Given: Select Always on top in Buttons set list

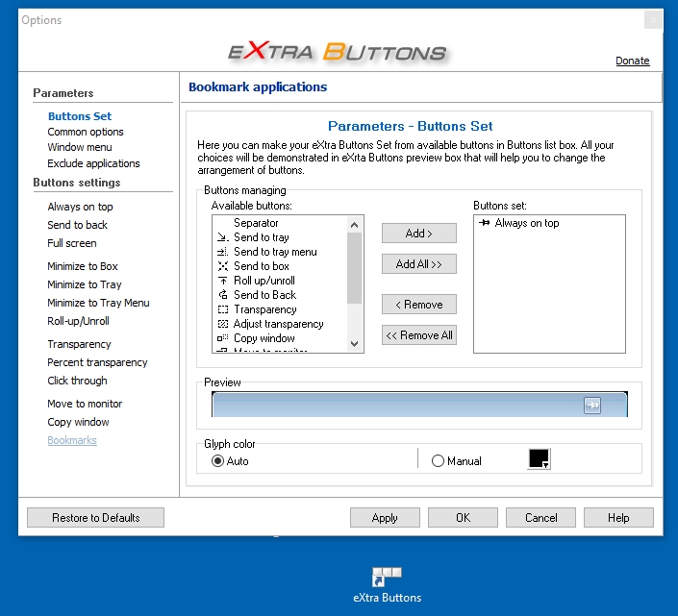Looking at the screenshot, I should click(527, 223).
